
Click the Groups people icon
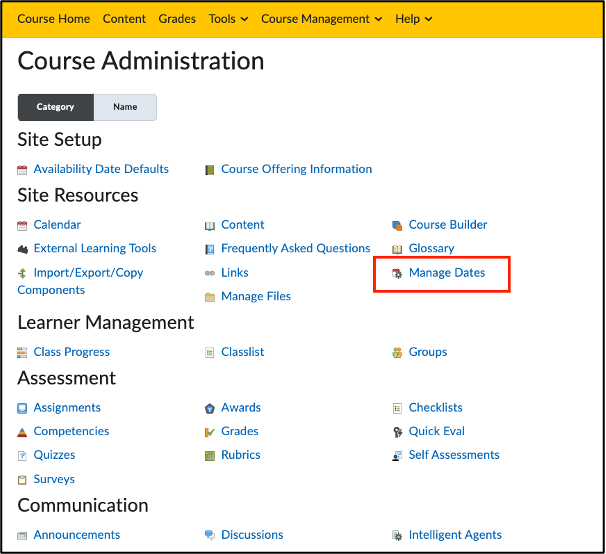click(x=397, y=353)
